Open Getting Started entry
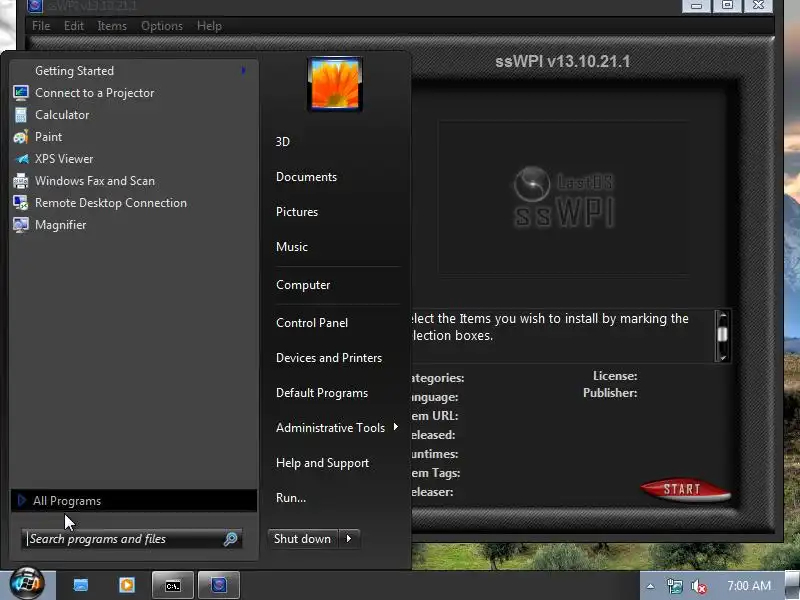 coord(134,70)
